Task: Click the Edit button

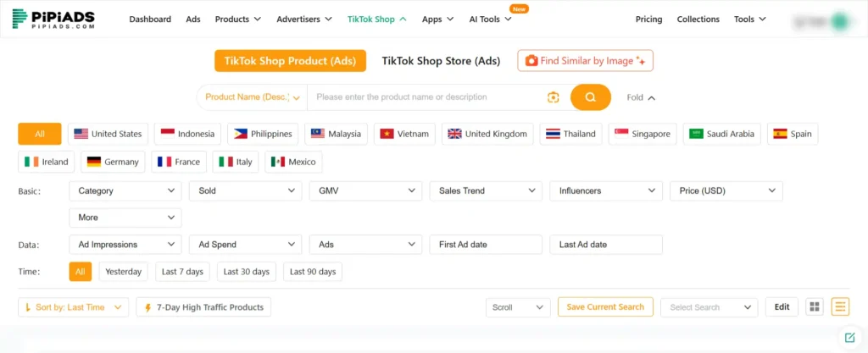Action: pos(782,307)
